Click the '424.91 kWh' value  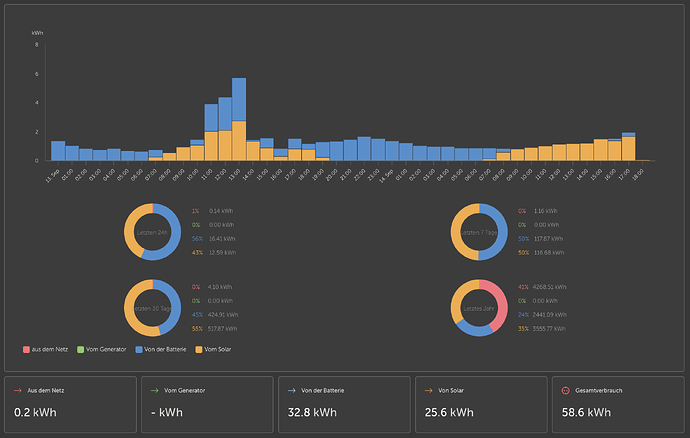click(x=223, y=315)
